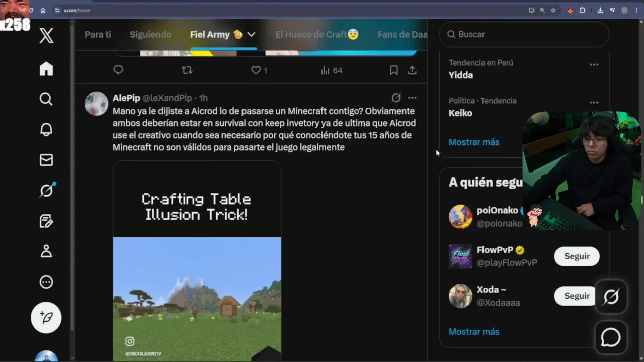The height and width of the screenshot is (362, 644).
Task: Click zoom magnifier icon in address bar
Action: [x=542, y=10]
